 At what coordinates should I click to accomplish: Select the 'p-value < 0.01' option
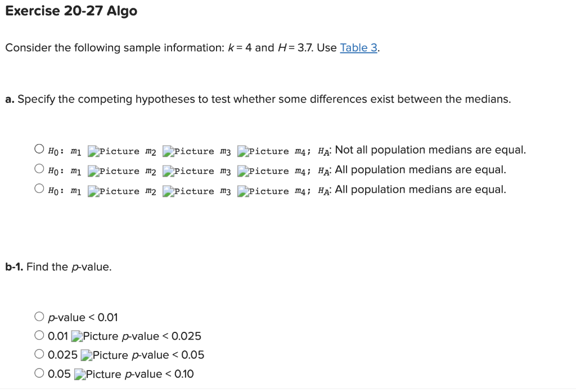(39, 316)
